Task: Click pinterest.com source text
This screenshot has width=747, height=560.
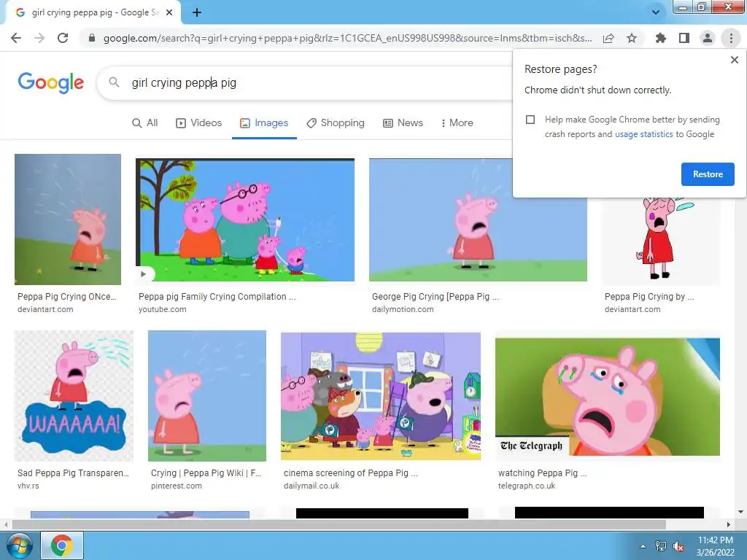Action: [177, 486]
